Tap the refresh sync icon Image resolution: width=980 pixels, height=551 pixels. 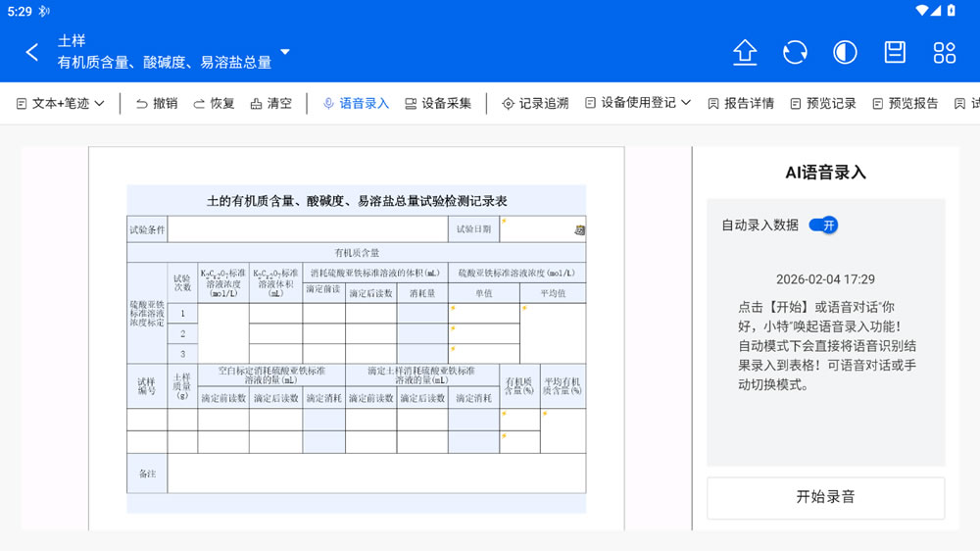pos(795,53)
